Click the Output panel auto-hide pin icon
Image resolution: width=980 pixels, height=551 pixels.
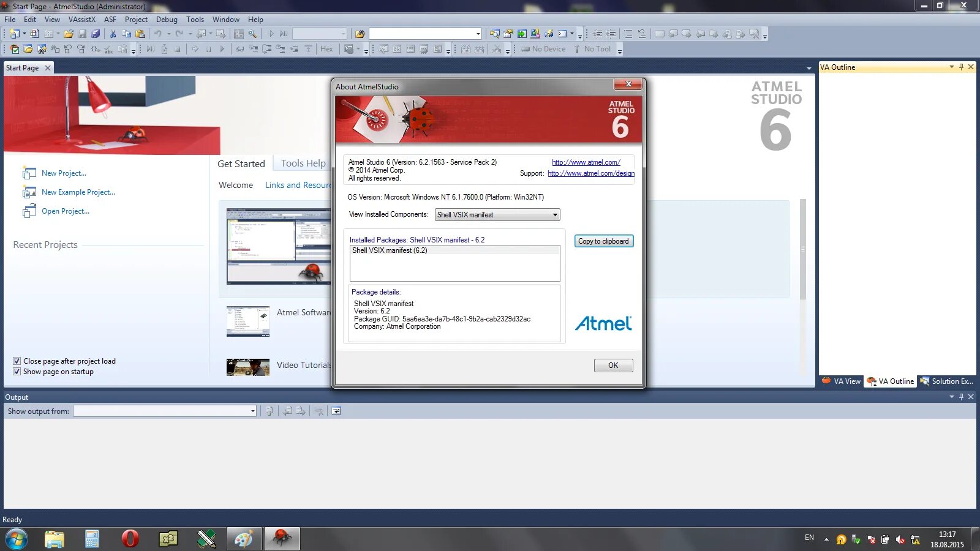coord(961,397)
